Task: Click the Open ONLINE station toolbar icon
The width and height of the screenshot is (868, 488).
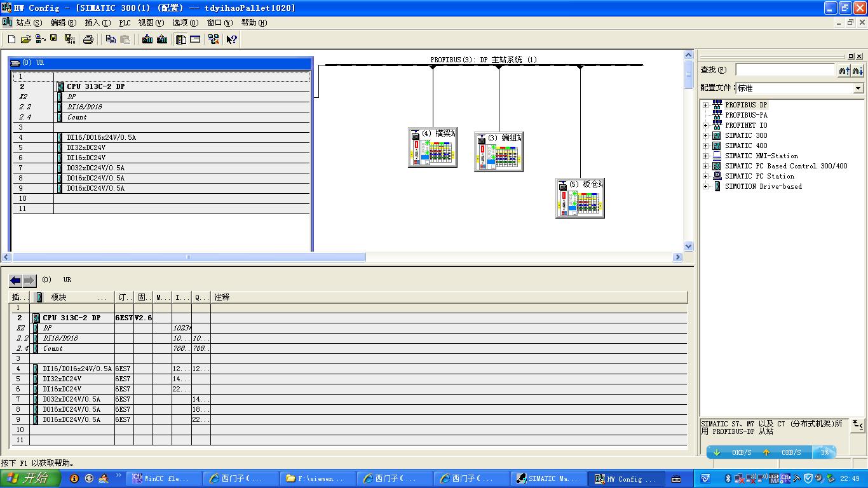Action: pos(40,39)
